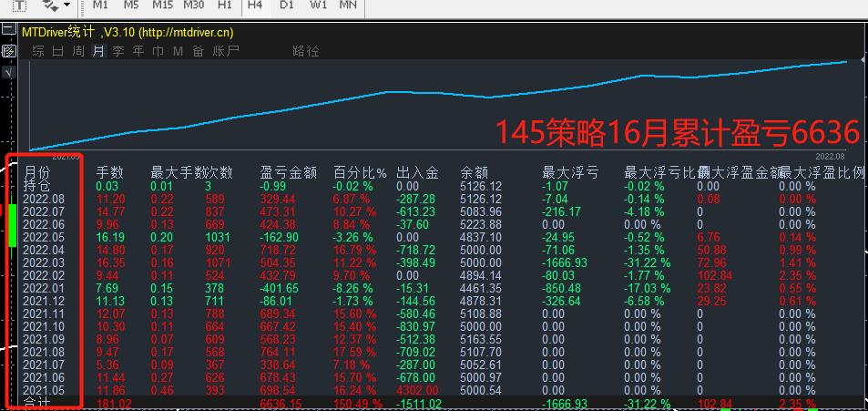Click total deposit value -1511.02
Image resolution: width=868 pixels, height=411 pixels.
[x=419, y=403]
